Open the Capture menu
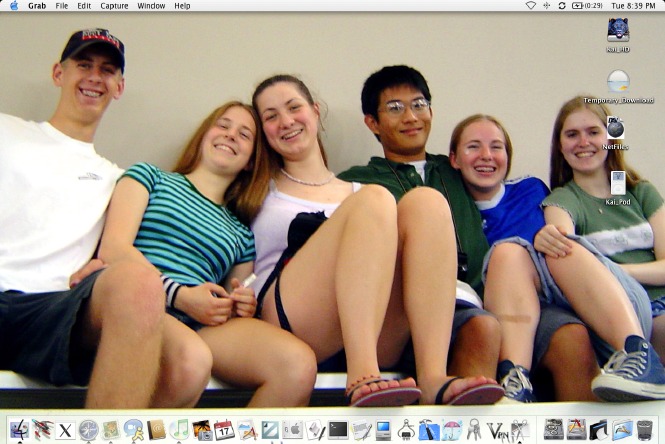 coord(114,6)
